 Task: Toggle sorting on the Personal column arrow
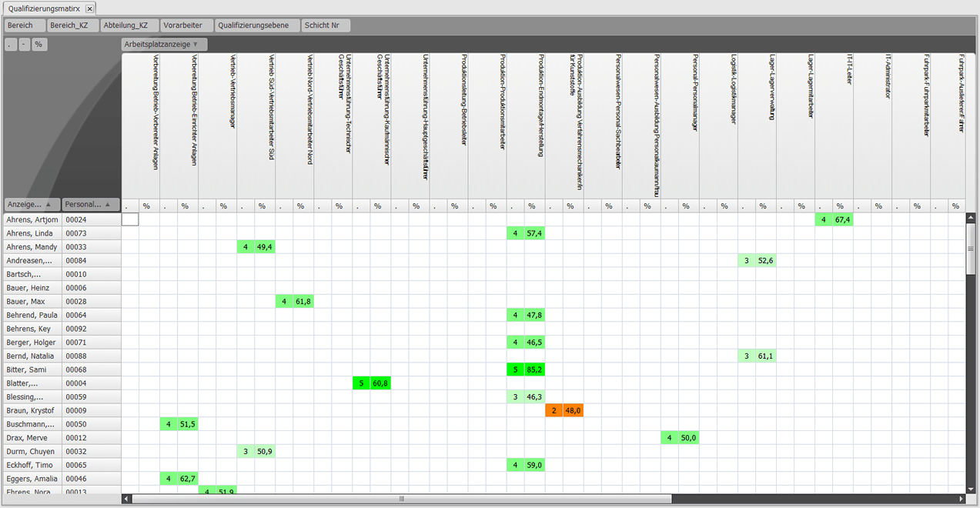coord(108,206)
